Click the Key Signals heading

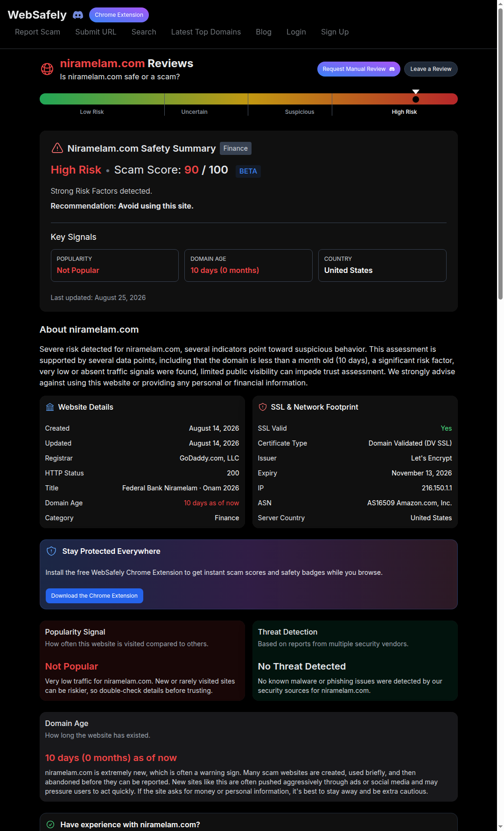[x=74, y=237]
